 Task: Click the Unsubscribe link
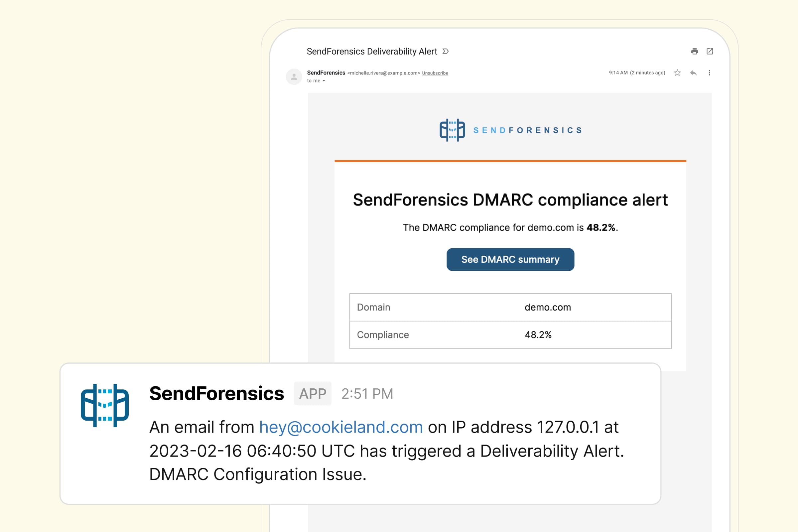[435, 73]
